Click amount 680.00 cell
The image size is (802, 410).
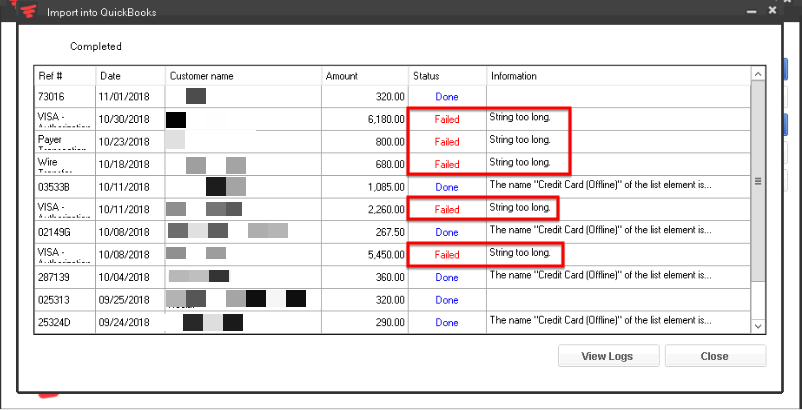click(x=365, y=164)
